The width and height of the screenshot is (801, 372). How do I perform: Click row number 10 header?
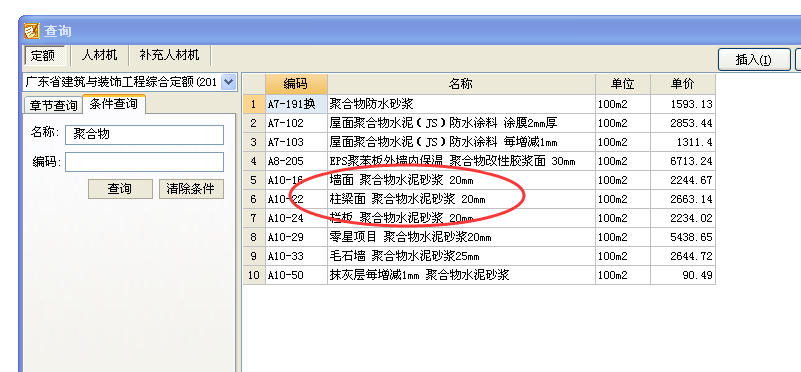254,275
